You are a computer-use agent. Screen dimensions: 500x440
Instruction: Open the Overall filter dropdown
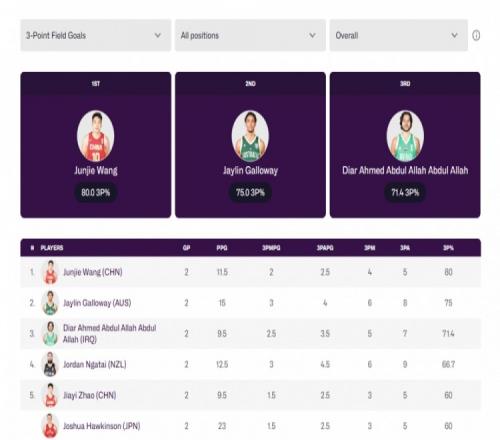(x=399, y=35)
